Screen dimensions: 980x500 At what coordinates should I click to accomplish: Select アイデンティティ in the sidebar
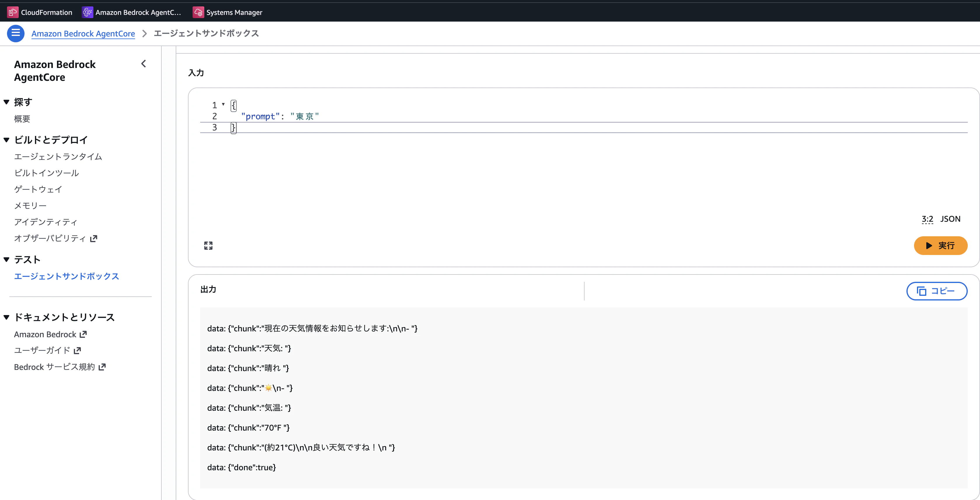click(46, 222)
